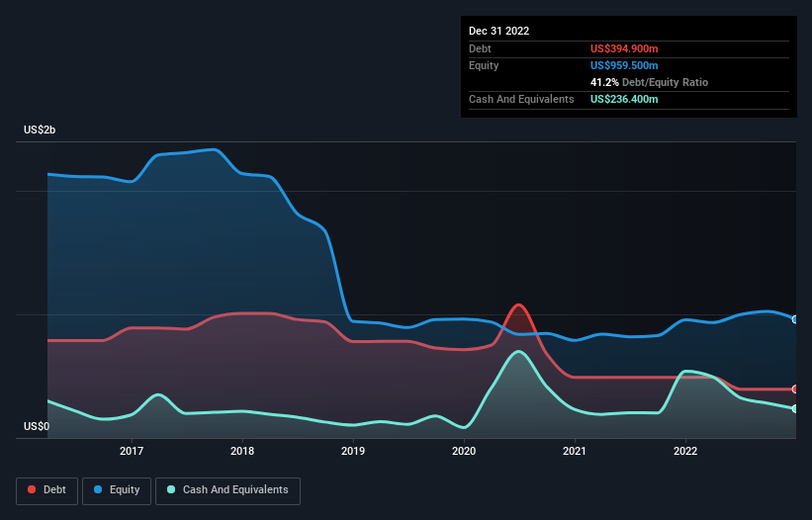The height and width of the screenshot is (520, 812).
Task: Click the 2021 x-axis label
Action: coord(575,451)
